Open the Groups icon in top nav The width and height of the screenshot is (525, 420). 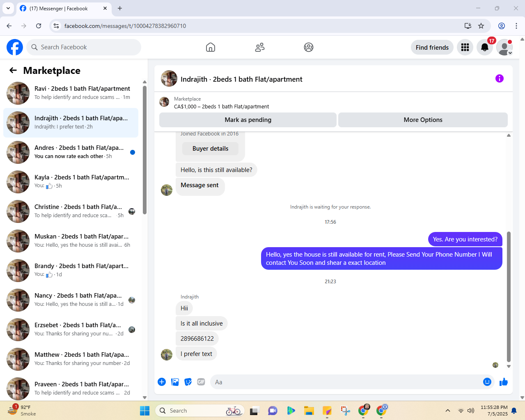(309, 47)
